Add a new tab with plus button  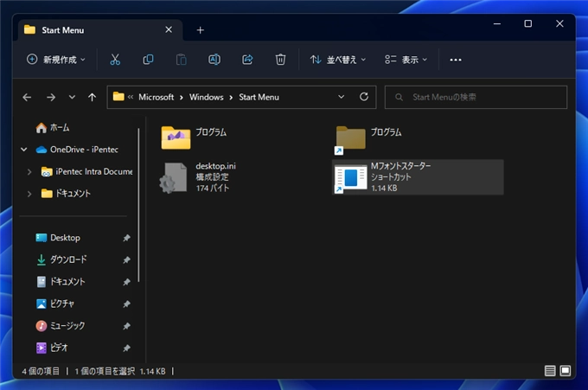(x=201, y=30)
